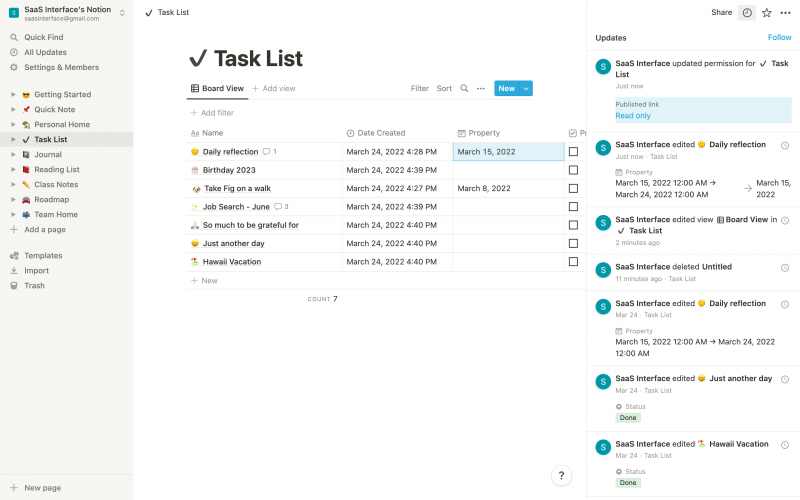This screenshot has width=800, height=500.
Task: Click the blue New button
Action: point(507,88)
